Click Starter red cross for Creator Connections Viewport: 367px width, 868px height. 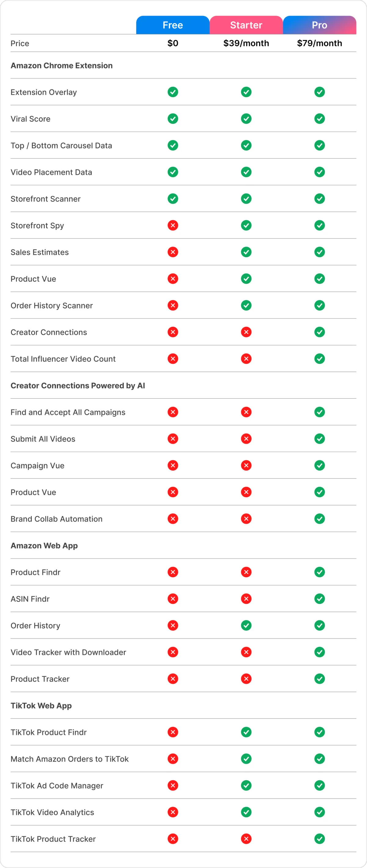tap(247, 332)
